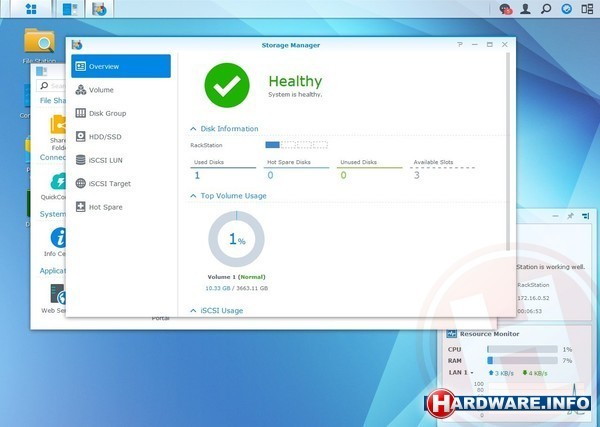Open the LAN 1 dropdown in Resource Monitor
The width and height of the screenshot is (600, 427).
click(461, 373)
